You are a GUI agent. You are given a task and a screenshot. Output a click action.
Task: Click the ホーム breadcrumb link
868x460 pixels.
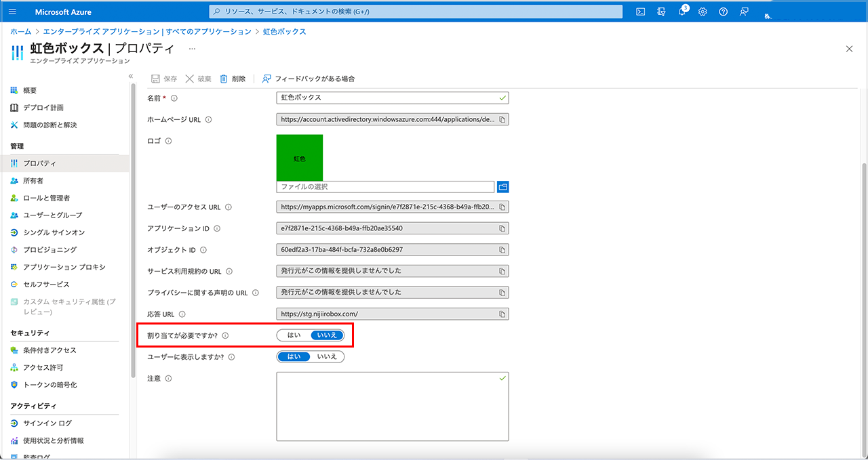[x=20, y=32]
